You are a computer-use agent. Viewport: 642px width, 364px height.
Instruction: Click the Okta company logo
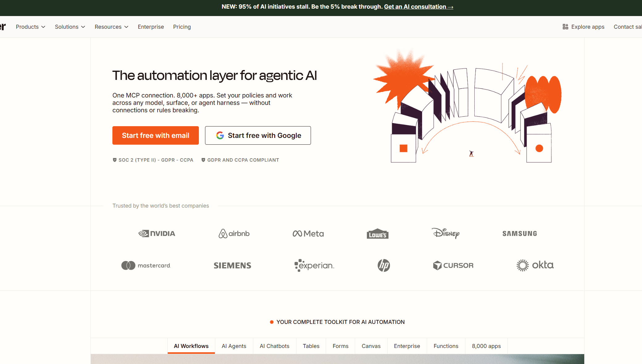pos(535,265)
